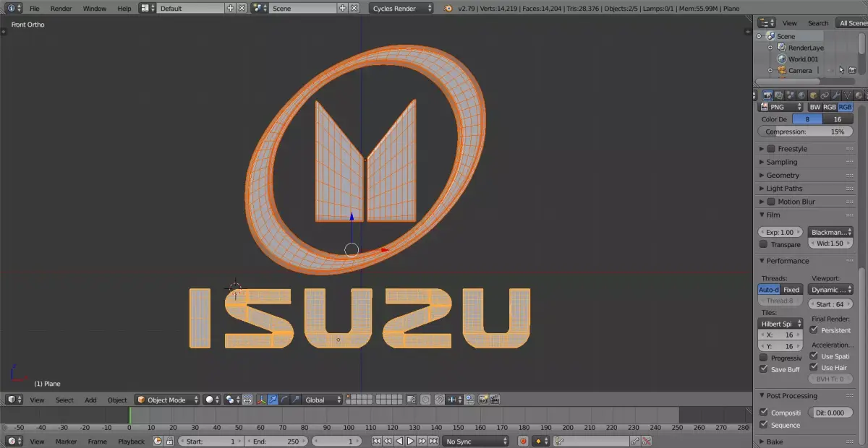Open the Render Layers properties tab
The width and height of the screenshot is (868, 448).
(x=779, y=95)
